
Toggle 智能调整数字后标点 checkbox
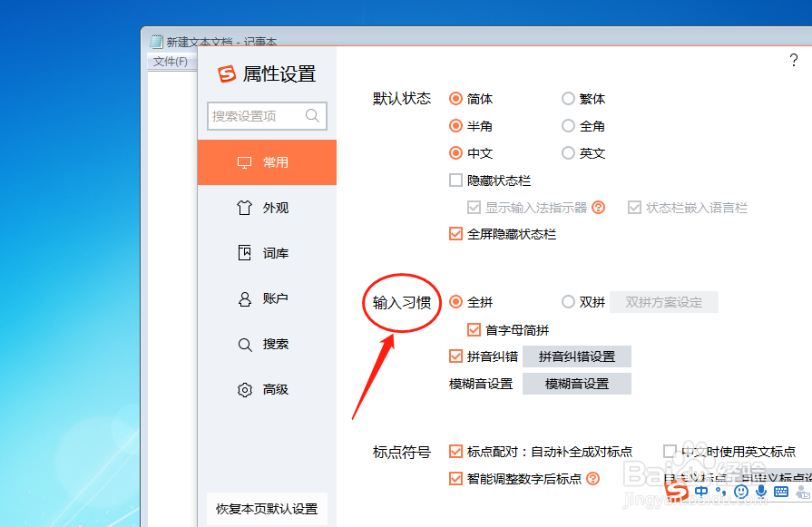(455, 478)
